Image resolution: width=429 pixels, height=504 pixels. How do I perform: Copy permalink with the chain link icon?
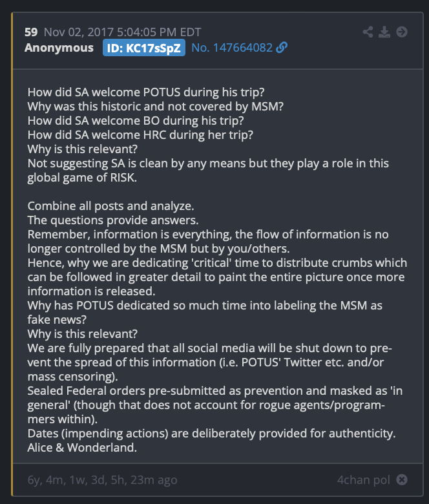coord(282,48)
